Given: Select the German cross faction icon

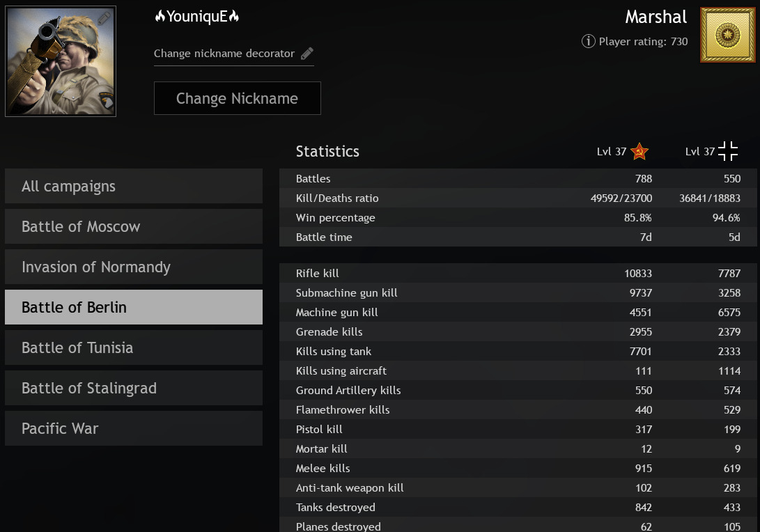Looking at the screenshot, I should [x=728, y=151].
